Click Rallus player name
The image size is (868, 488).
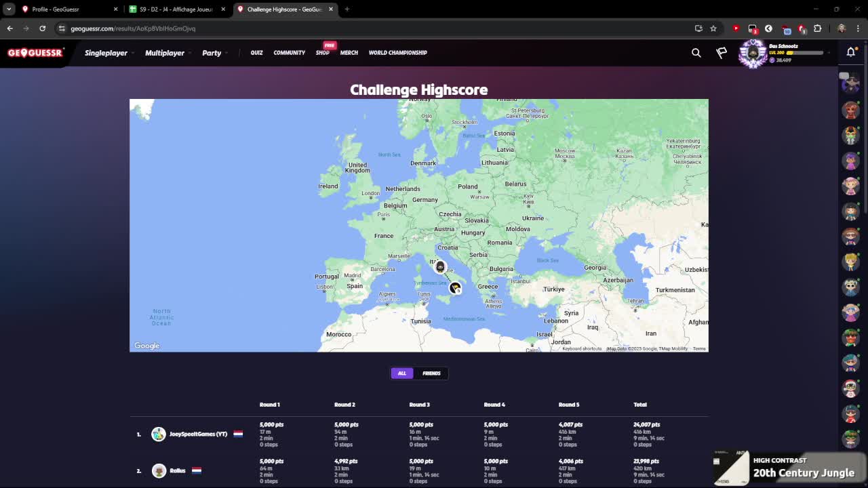[178, 470]
